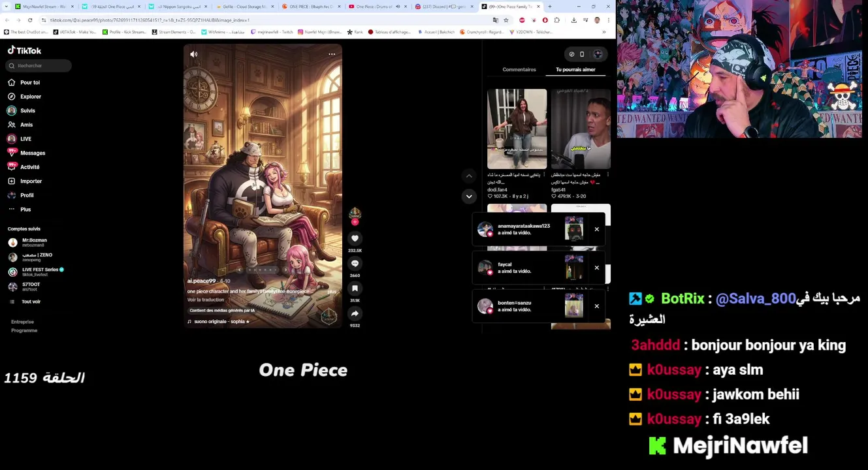
Task: Click the top-right profile avatar
Action: 598,54
